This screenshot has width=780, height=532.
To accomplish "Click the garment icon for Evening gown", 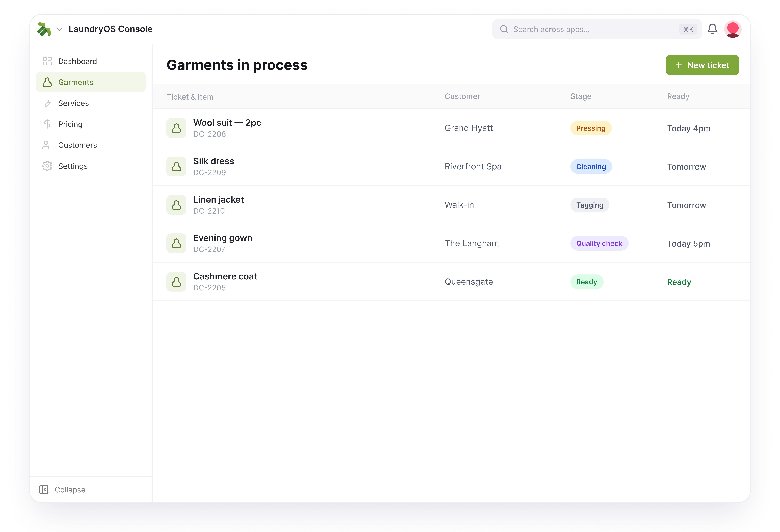I will (x=176, y=243).
